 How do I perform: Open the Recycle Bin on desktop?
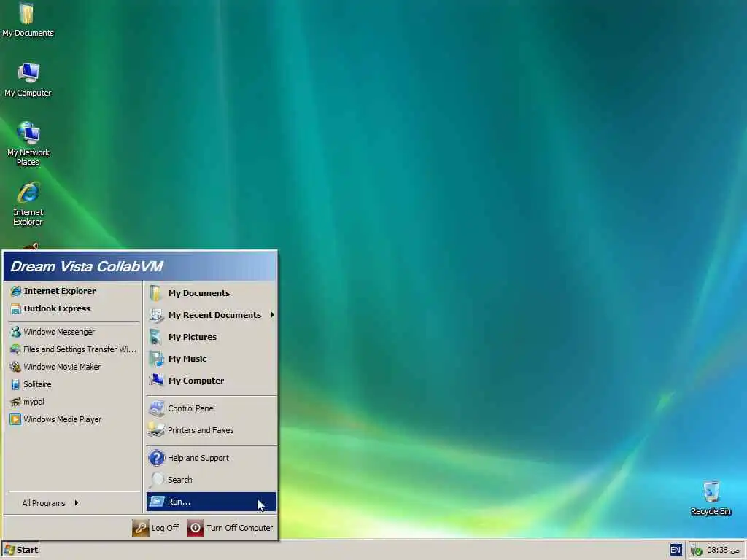click(711, 497)
